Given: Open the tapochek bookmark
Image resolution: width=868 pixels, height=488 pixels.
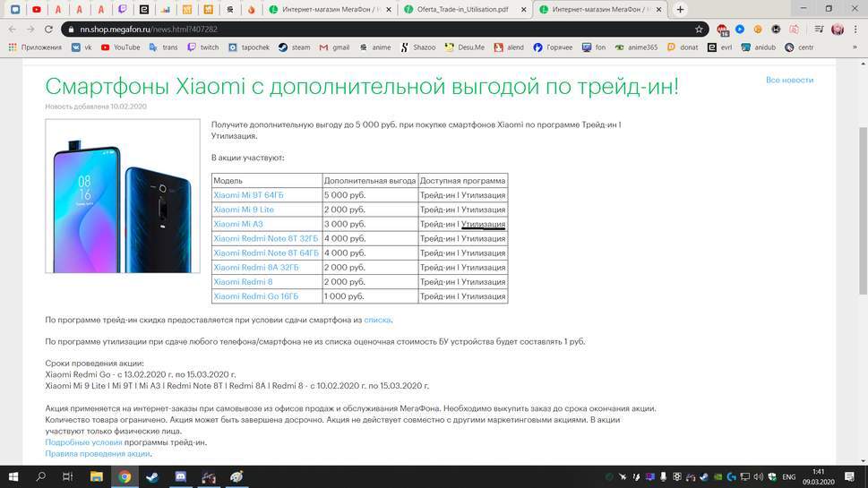Looking at the screenshot, I should point(249,47).
